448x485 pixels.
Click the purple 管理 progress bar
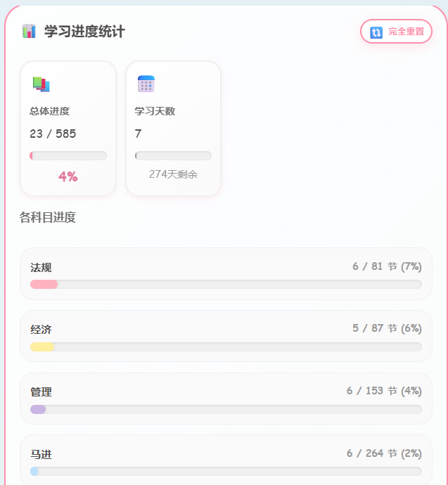pyautogui.click(x=226, y=409)
